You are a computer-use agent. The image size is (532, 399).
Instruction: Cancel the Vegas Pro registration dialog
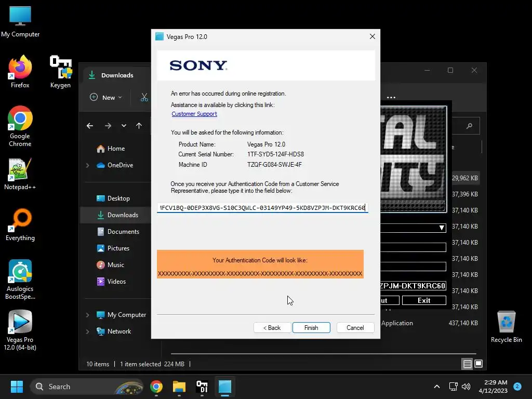pyautogui.click(x=355, y=328)
